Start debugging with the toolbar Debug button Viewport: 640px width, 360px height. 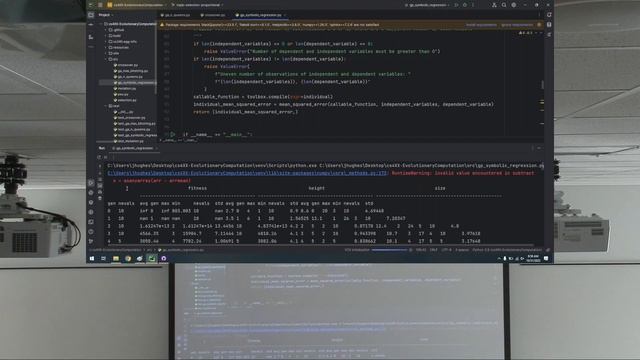(465, 5)
